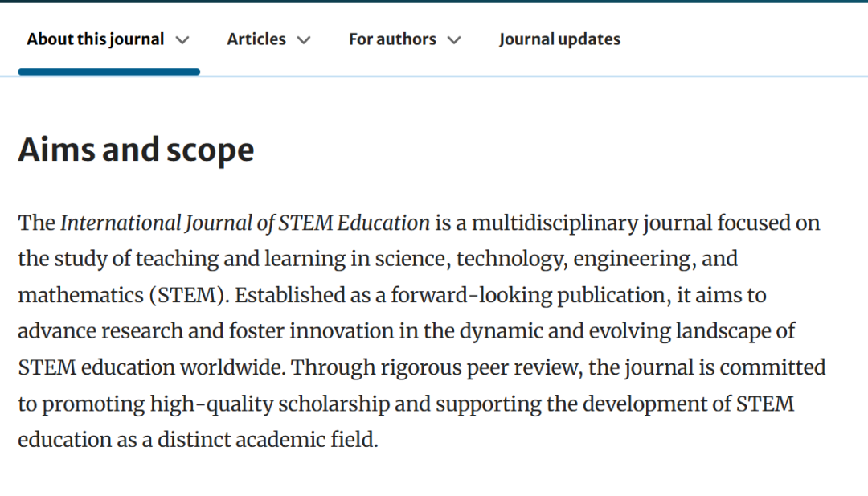Click the Aims and scope heading
The height and width of the screenshot is (496, 868).
click(136, 150)
